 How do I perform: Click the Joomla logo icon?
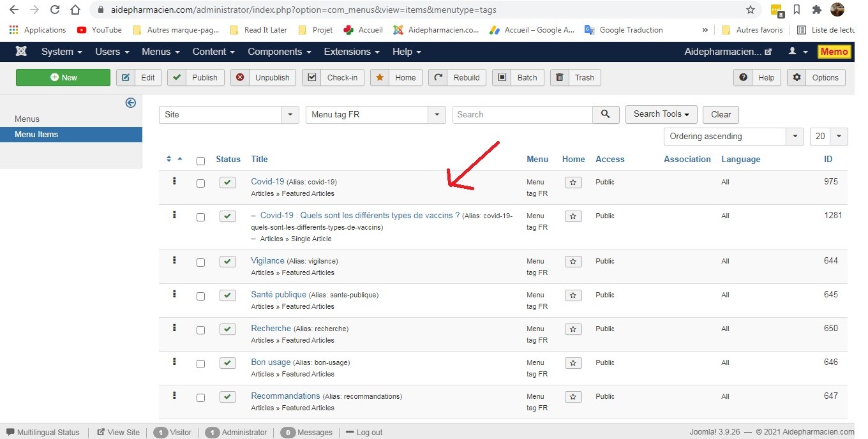[21, 52]
